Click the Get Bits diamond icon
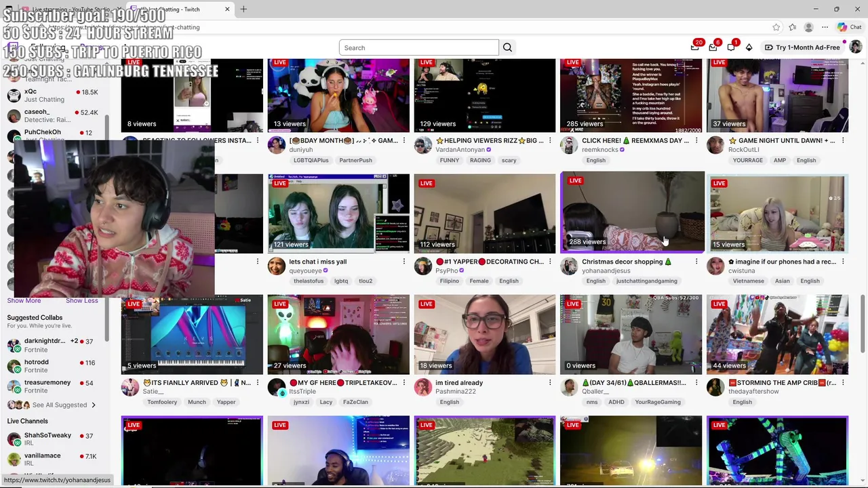 click(749, 47)
